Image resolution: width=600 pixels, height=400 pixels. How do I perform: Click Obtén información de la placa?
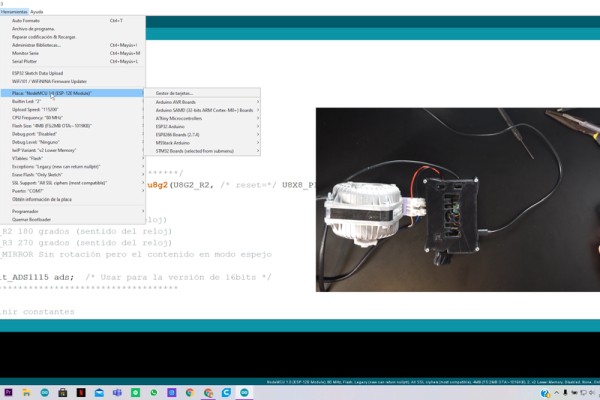[73, 199]
